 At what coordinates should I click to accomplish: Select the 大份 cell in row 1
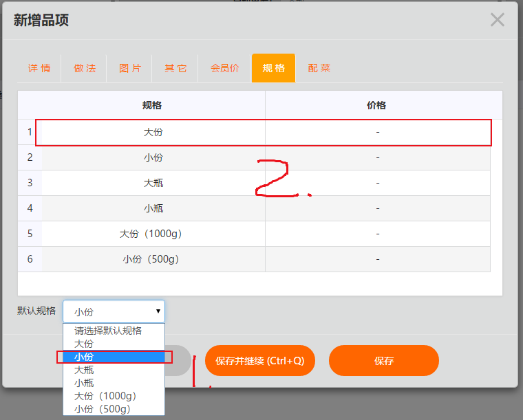click(153, 132)
